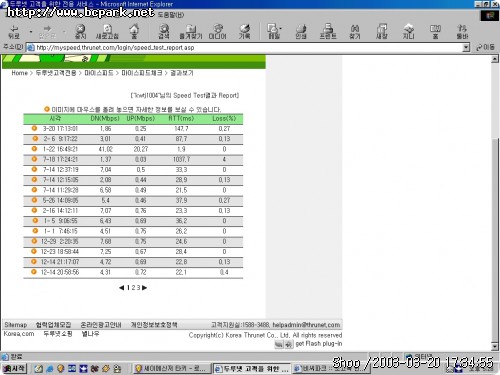The image size is (500, 375).
Task: Stop page loading with 중지 button
Action: (x=80, y=32)
